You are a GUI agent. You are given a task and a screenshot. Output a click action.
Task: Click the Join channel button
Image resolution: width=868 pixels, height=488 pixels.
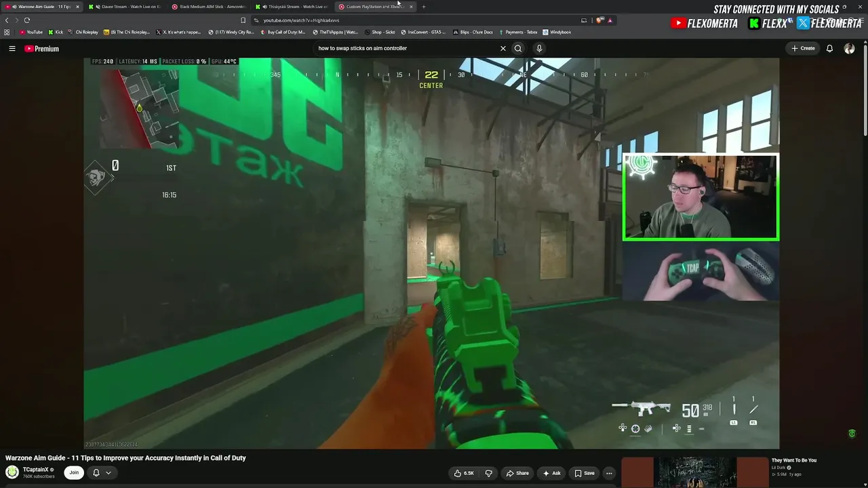tap(74, 472)
